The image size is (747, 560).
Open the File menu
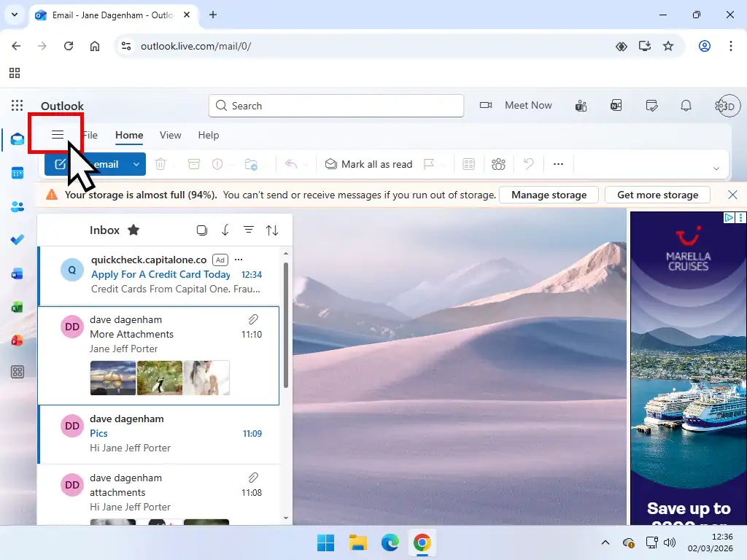90,135
